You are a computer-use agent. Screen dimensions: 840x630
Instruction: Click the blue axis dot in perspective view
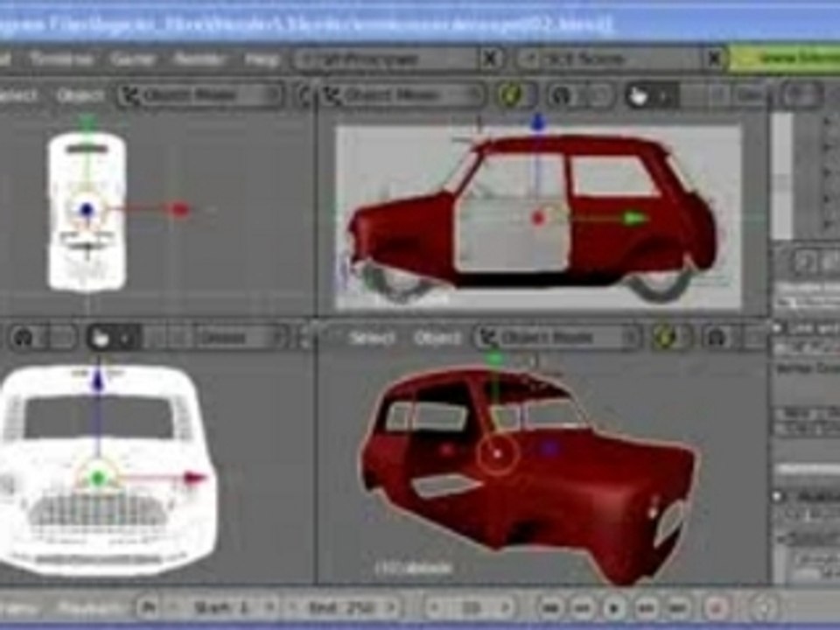549,448
